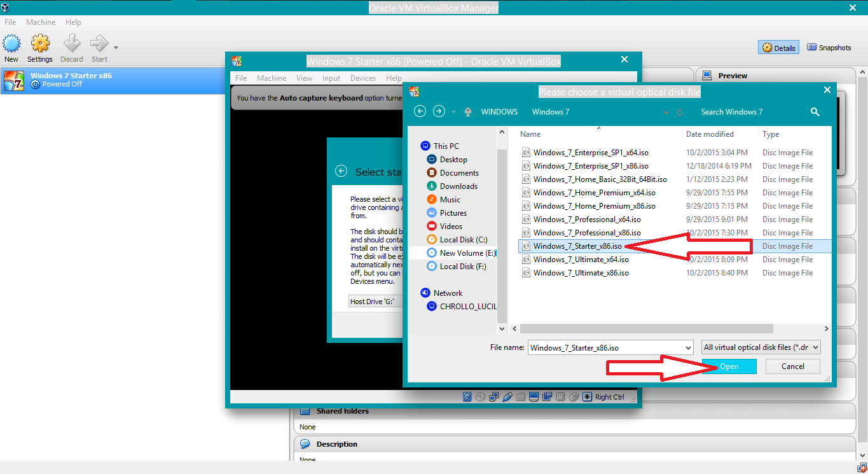
Task: Click the hard disk status icon
Action: (467, 396)
